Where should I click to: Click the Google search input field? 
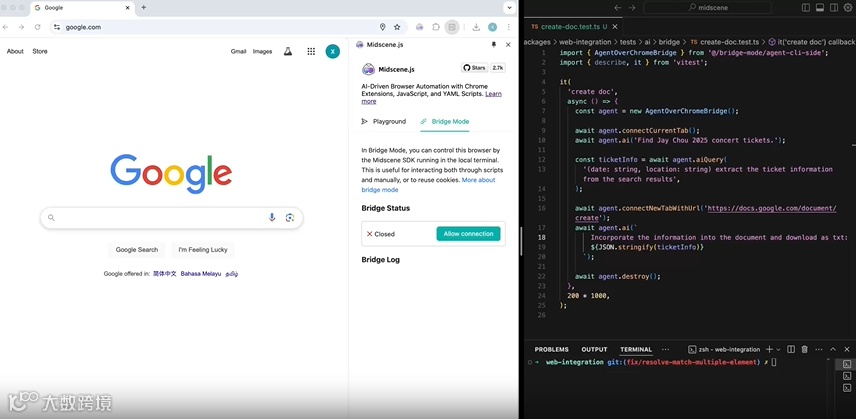[171, 218]
